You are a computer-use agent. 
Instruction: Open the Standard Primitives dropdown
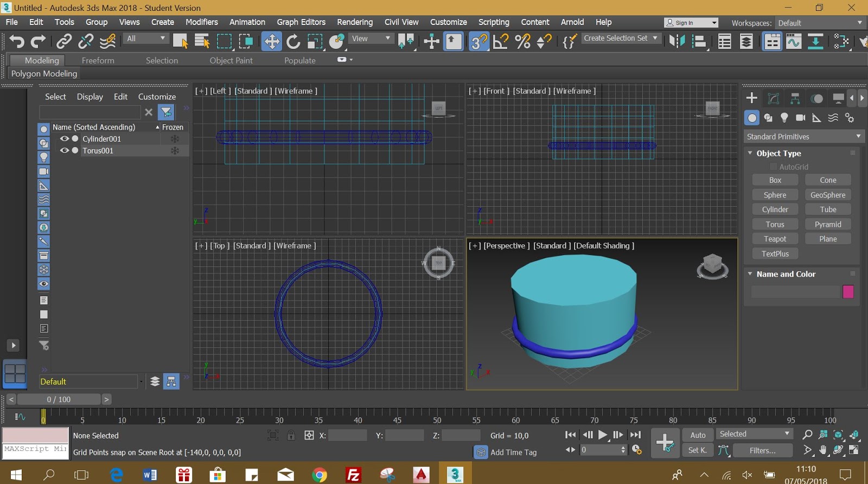click(803, 137)
